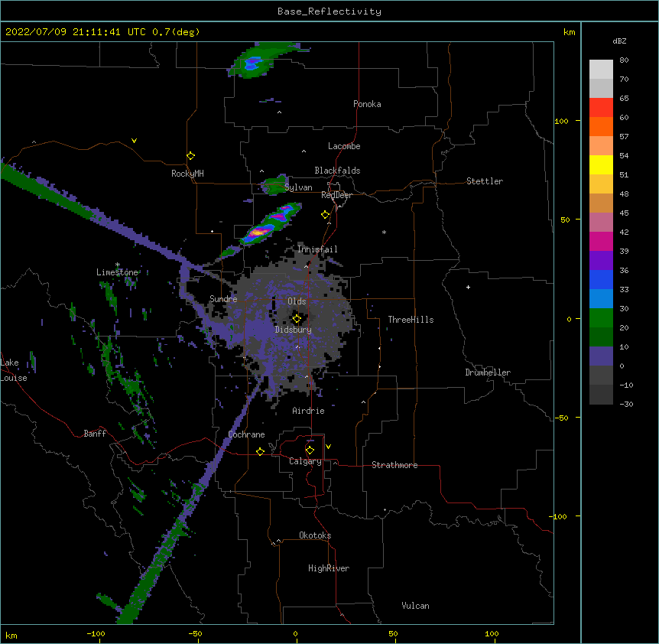The width and height of the screenshot is (659, 644).
Task: Click the strong storm cell west of Innisfail
Action: [x=270, y=224]
